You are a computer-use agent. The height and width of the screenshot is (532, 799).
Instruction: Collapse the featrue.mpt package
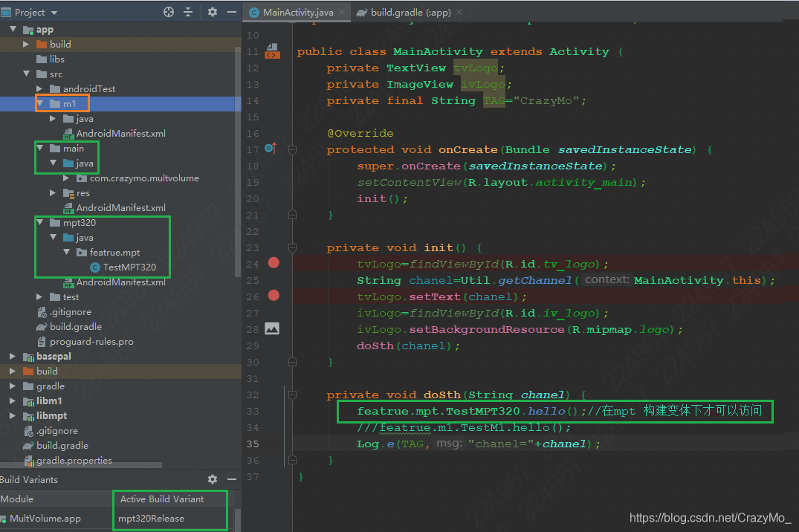coord(66,252)
